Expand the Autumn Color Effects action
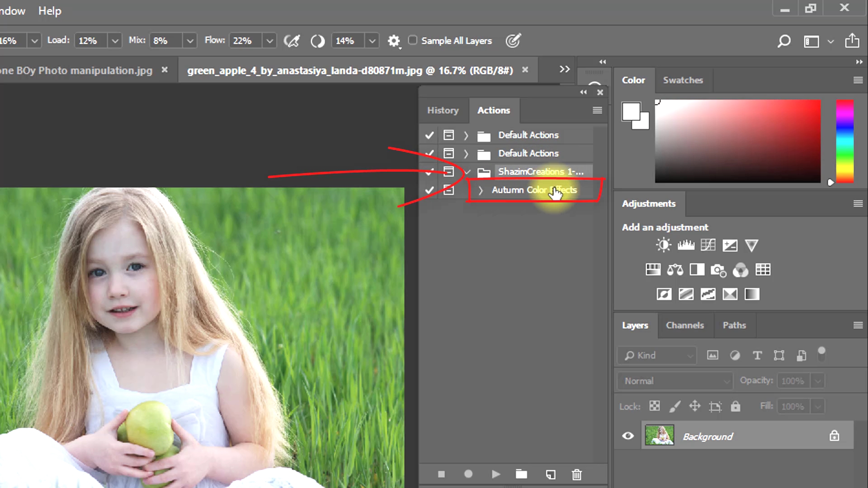The image size is (868, 488). click(481, 190)
